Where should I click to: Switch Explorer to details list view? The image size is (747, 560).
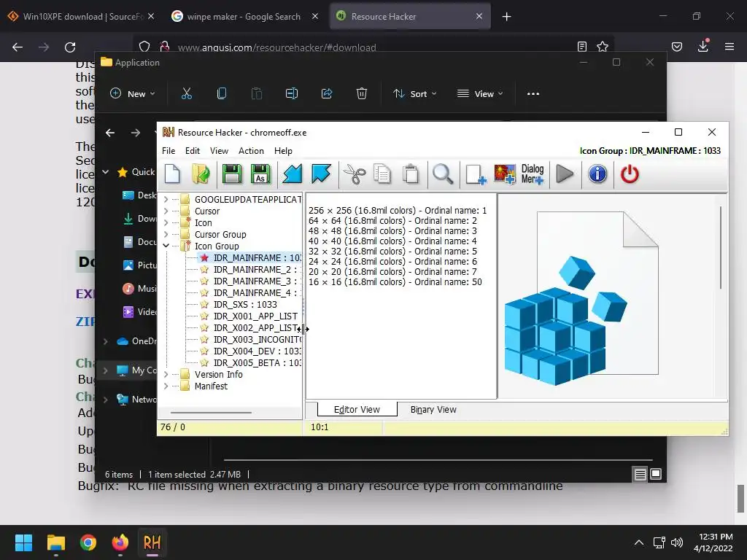pyautogui.click(x=640, y=474)
